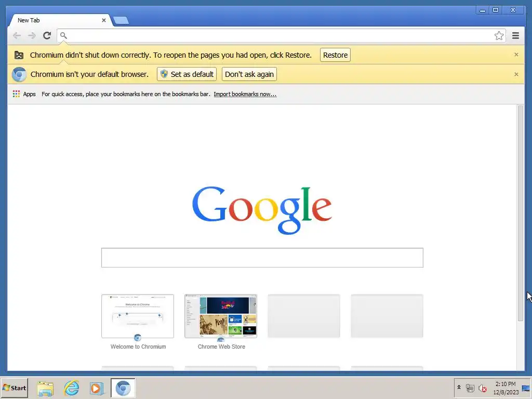Click the magnifier icon in address bar
532x399 pixels.
pos(63,35)
